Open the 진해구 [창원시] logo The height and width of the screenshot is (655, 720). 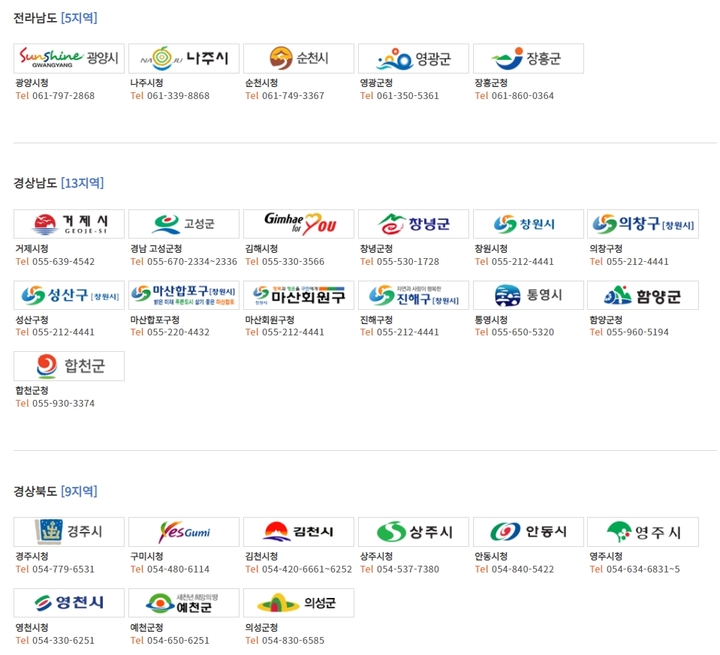tap(413, 295)
